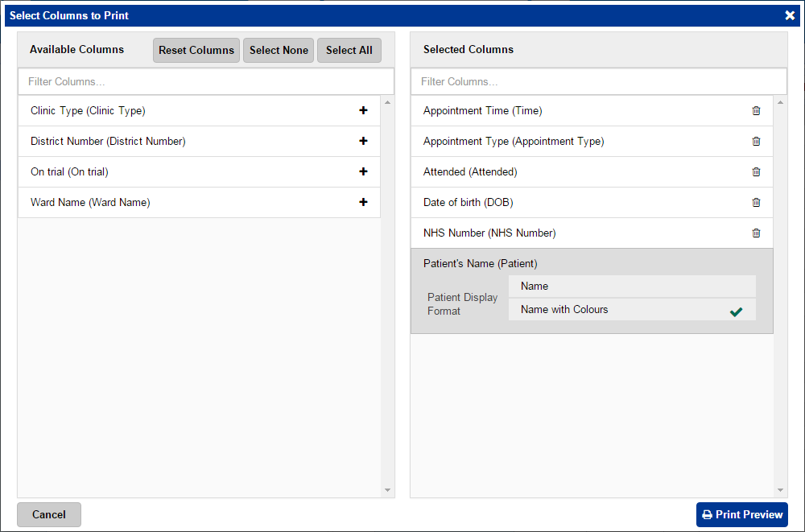
Task: Add Clinic Type column with plus icon
Action: tap(363, 111)
